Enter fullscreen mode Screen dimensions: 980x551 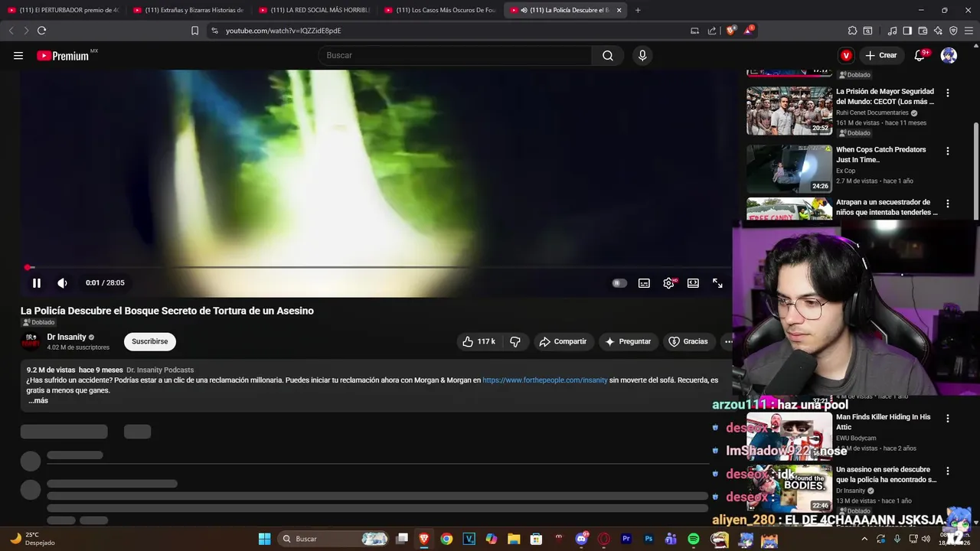(717, 283)
